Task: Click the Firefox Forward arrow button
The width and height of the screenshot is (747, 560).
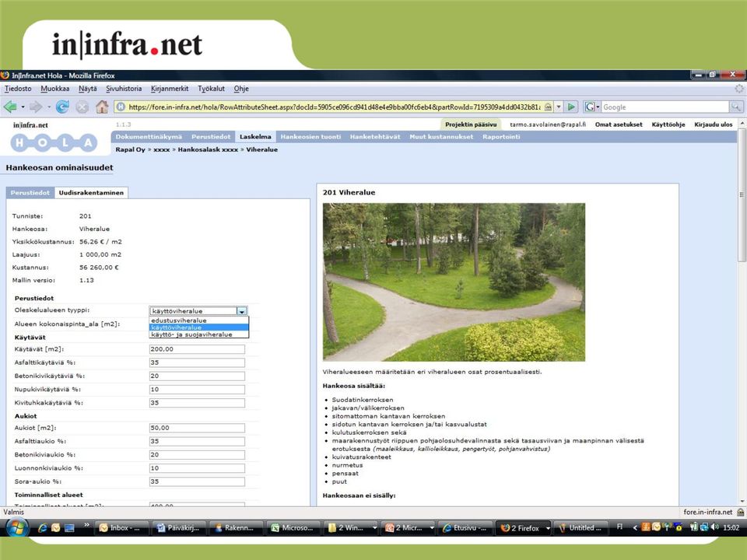Action: tap(36, 107)
